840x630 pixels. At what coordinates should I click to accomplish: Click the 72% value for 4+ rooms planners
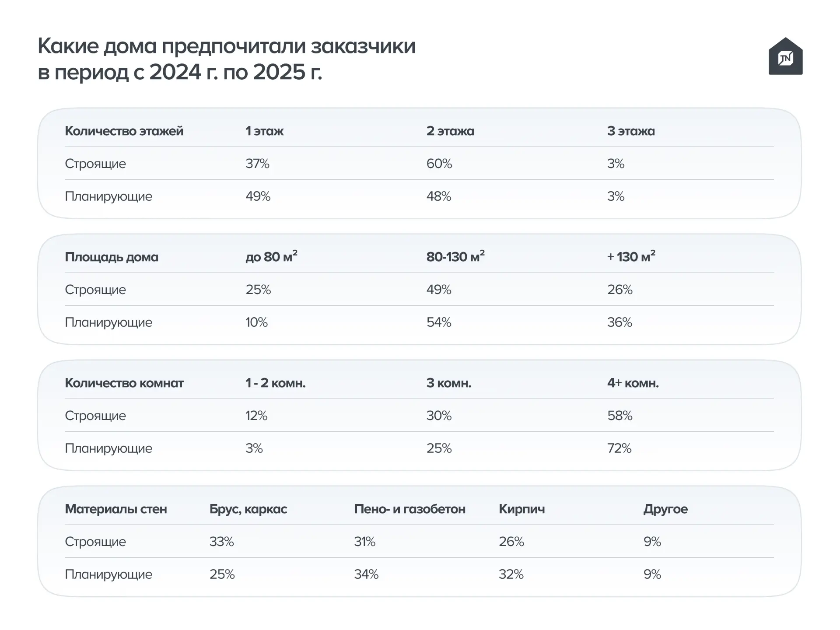click(619, 448)
